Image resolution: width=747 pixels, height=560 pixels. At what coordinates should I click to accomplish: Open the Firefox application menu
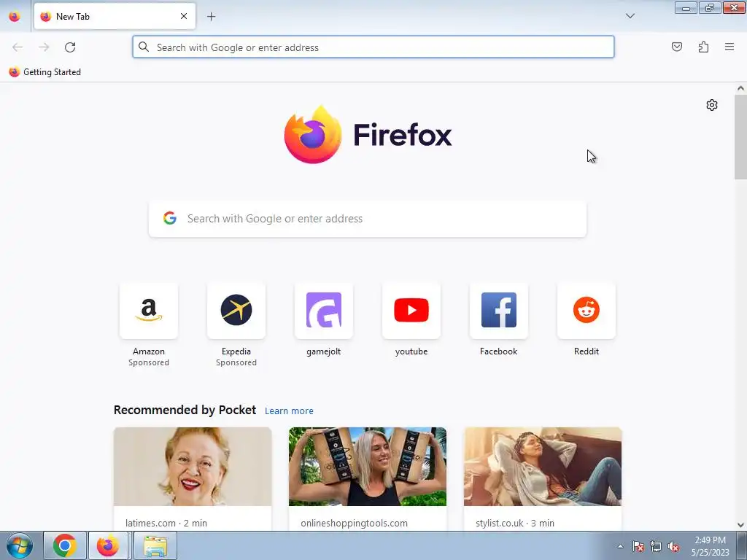(x=729, y=47)
